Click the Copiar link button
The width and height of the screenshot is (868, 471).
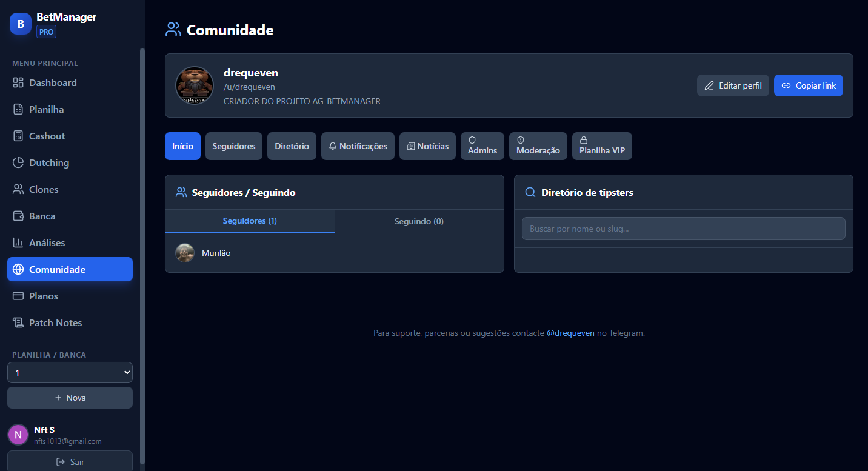tap(808, 85)
